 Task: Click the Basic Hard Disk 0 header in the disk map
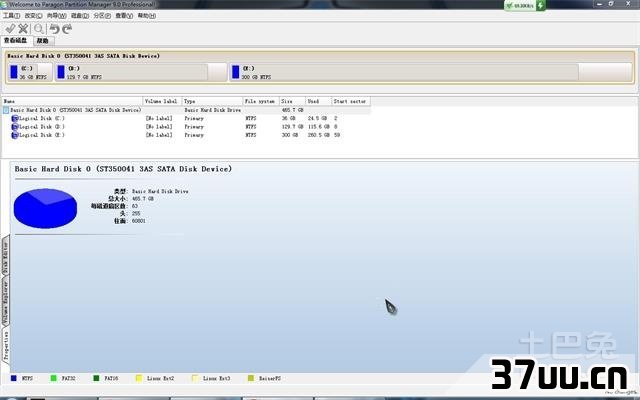point(84,56)
